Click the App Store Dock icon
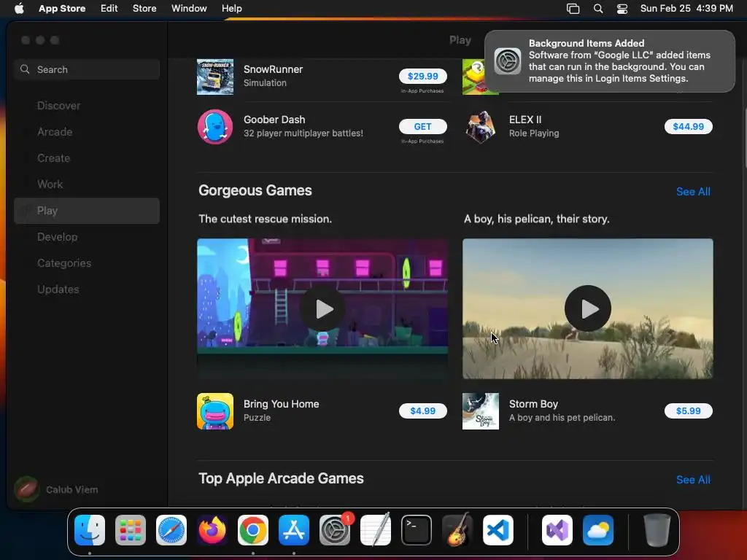747x560 pixels. tap(294, 530)
